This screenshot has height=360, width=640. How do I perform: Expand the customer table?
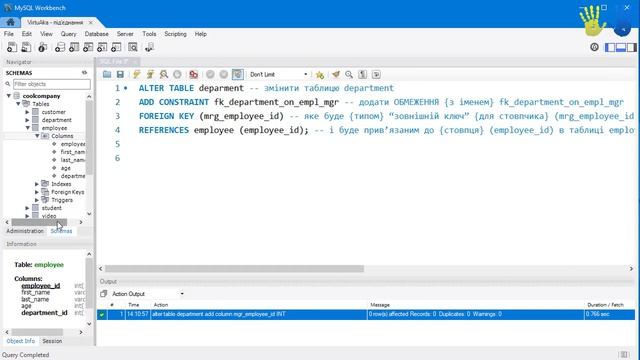click(x=27, y=112)
